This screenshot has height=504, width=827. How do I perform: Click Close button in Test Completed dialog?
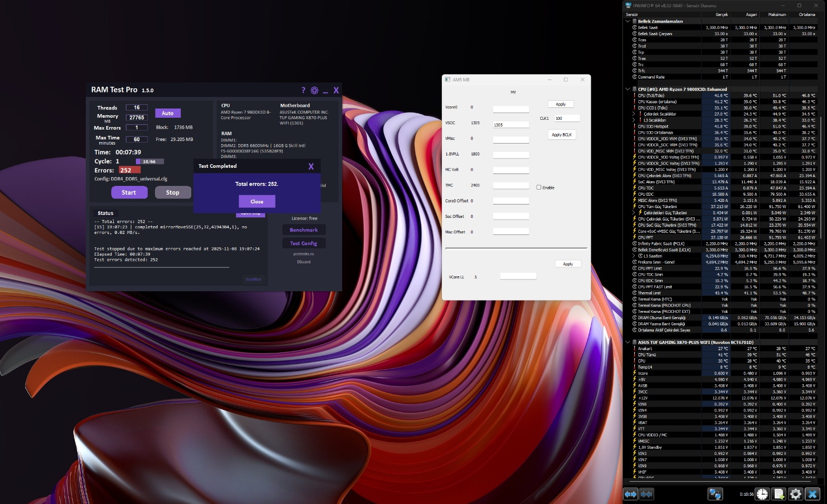(257, 201)
